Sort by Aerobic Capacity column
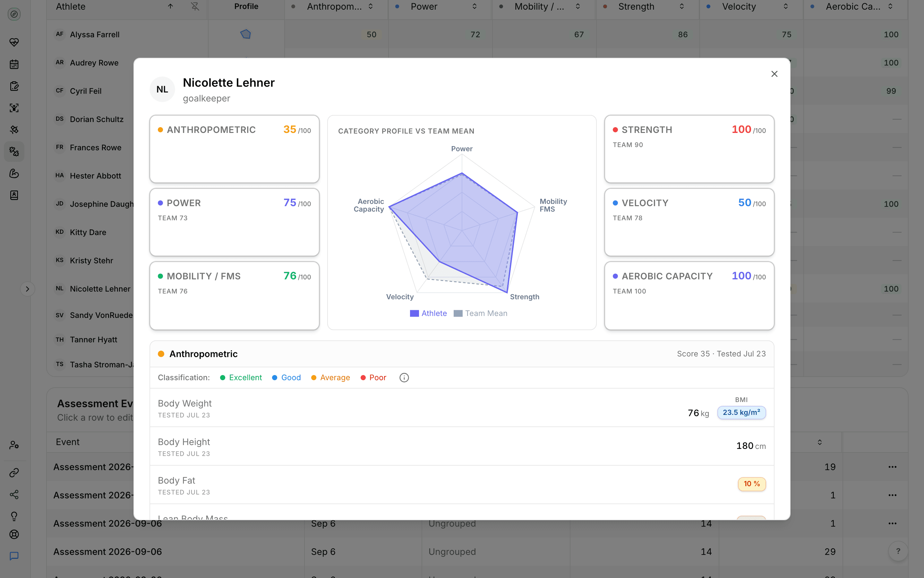 tap(890, 6)
